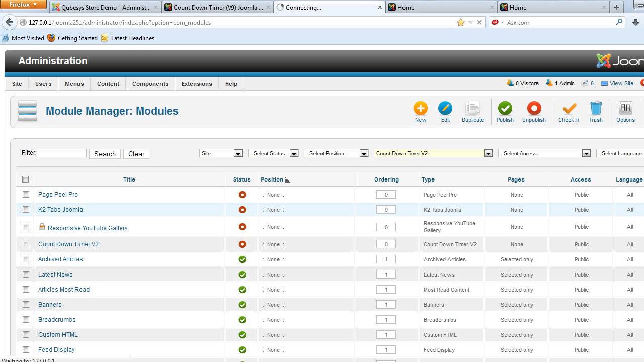Toggle status icon of Responsive YouTube Gallery
This screenshot has width=644, height=362.
click(x=242, y=227)
